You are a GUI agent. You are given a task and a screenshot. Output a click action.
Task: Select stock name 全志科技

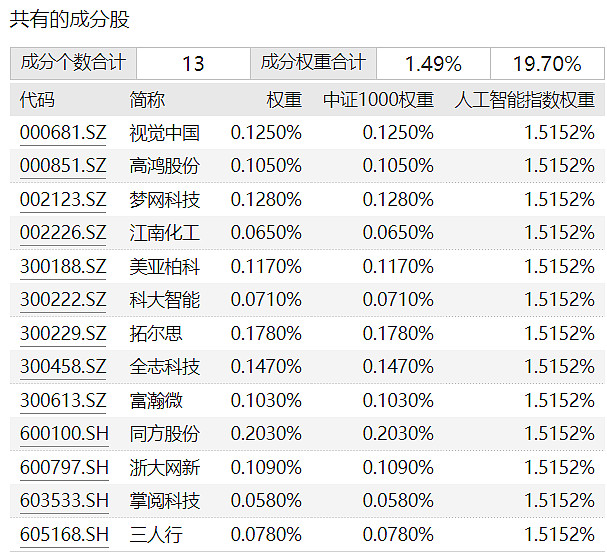(165, 367)
